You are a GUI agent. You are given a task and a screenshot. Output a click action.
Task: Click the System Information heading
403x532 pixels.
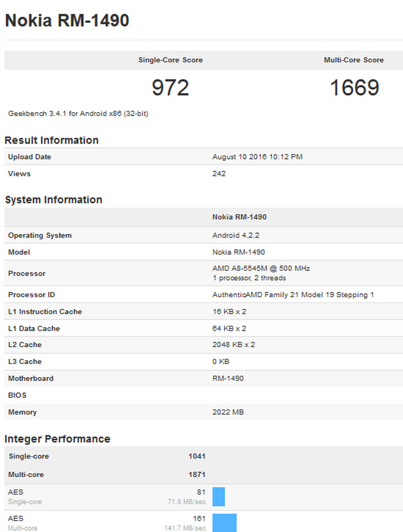coord(54,199)
